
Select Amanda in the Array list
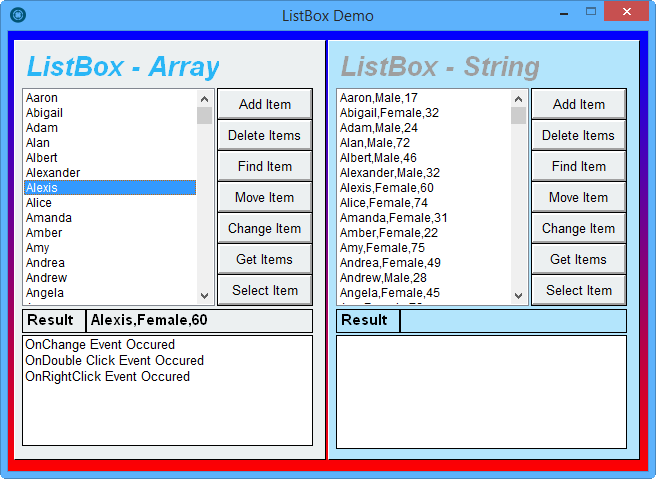pyautogui.click(x=110, y=218)
